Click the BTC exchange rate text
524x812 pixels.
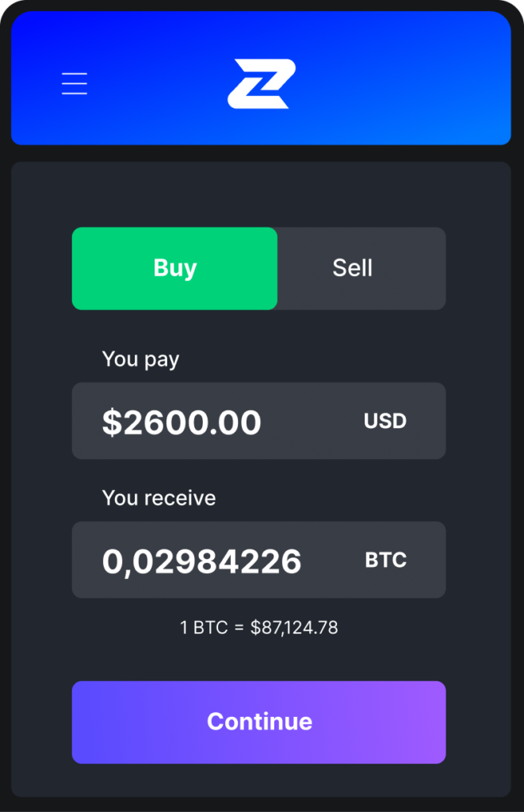click(x=258, y=628)
